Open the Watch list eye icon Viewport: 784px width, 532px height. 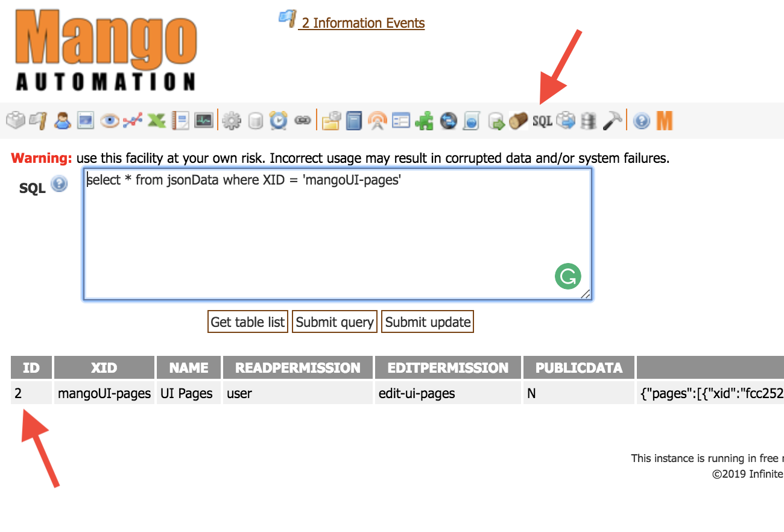(110, 121)
